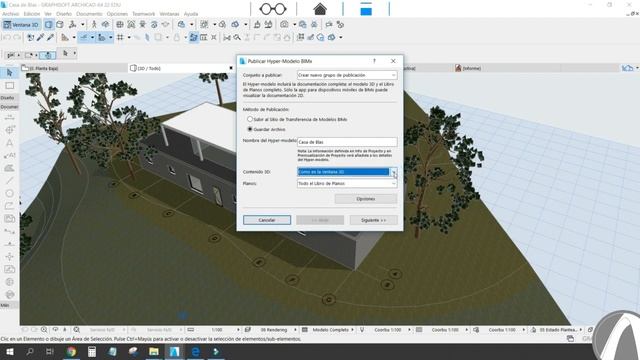This screenshot has height=360, width=640.
Task: Switch to the '3D / Todo' tab
Action: (x=181, y=68)
